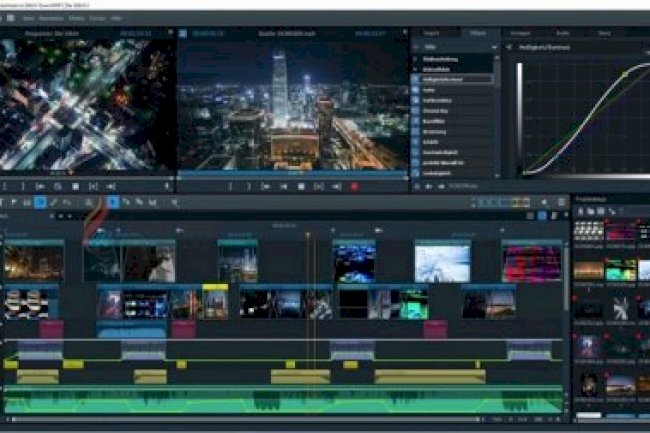Open the effects filter dropdown arrow
Viewport: 650px width, 433px height.
[x=494, y=48]
